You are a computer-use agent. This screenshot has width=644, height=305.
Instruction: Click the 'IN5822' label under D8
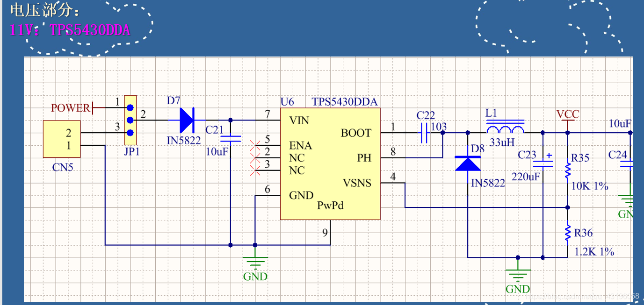[x=488, y=183]
